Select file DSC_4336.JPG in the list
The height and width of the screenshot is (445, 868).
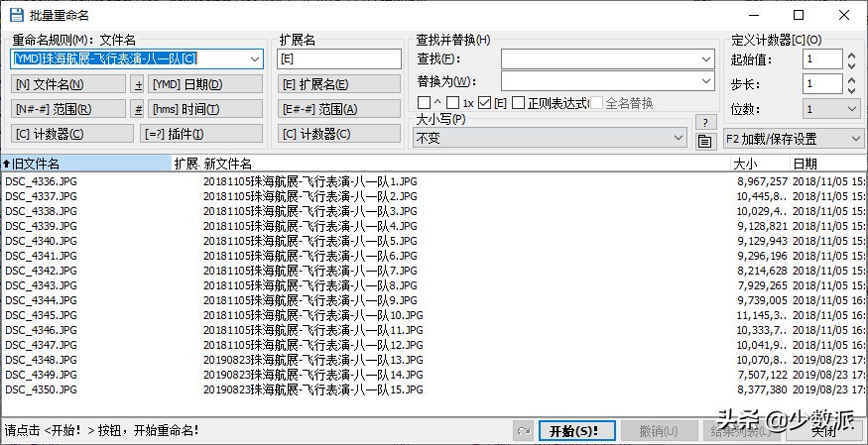pos(42,181)
